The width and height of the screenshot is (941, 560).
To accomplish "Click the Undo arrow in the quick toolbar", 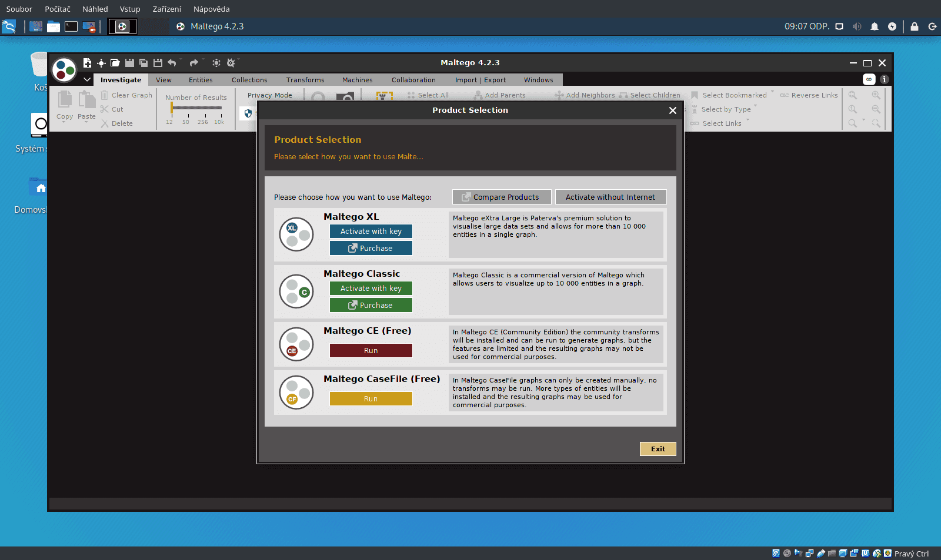I will 172,63.
